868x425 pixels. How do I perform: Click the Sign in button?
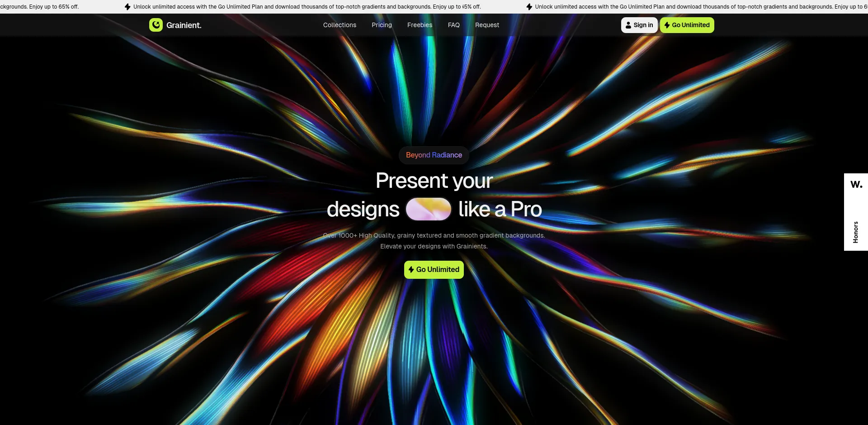tap(639, 25)
